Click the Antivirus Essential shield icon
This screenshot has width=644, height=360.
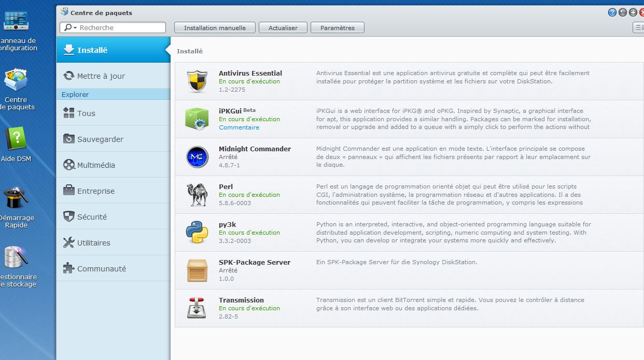coord(197,81)
